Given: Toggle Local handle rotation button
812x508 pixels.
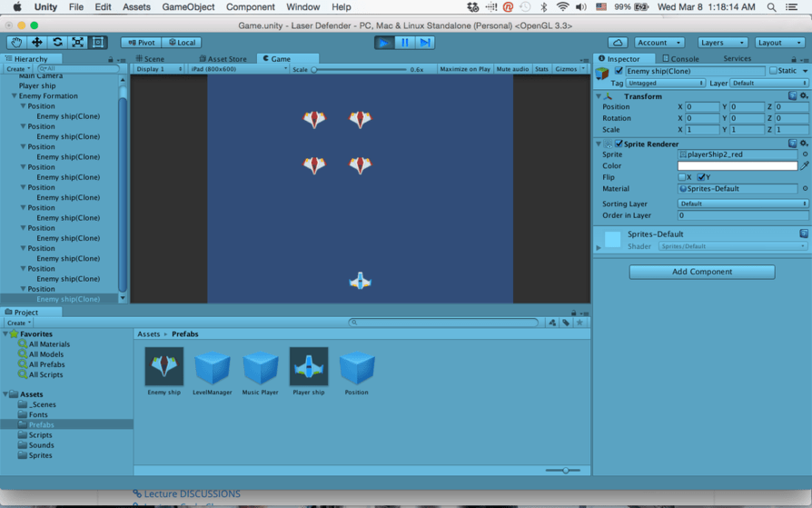Looking at the screenshot, I should pyautogui.click(x=182, y=43).
